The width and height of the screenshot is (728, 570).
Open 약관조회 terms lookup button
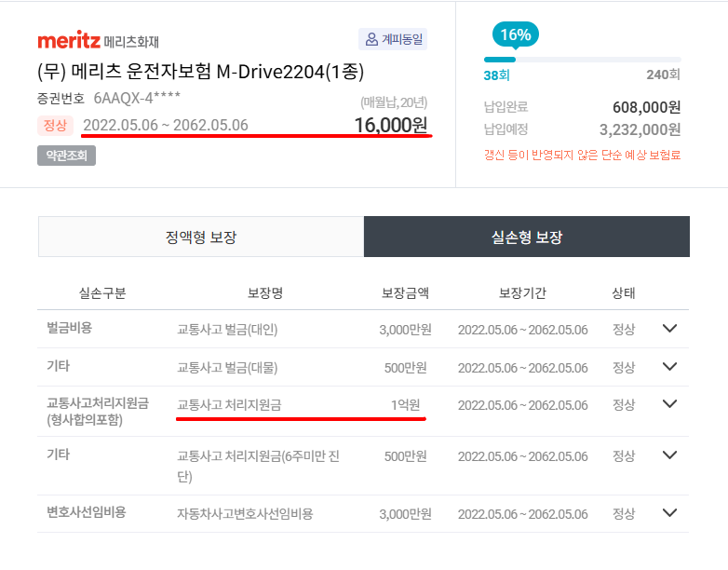[66, 156]
